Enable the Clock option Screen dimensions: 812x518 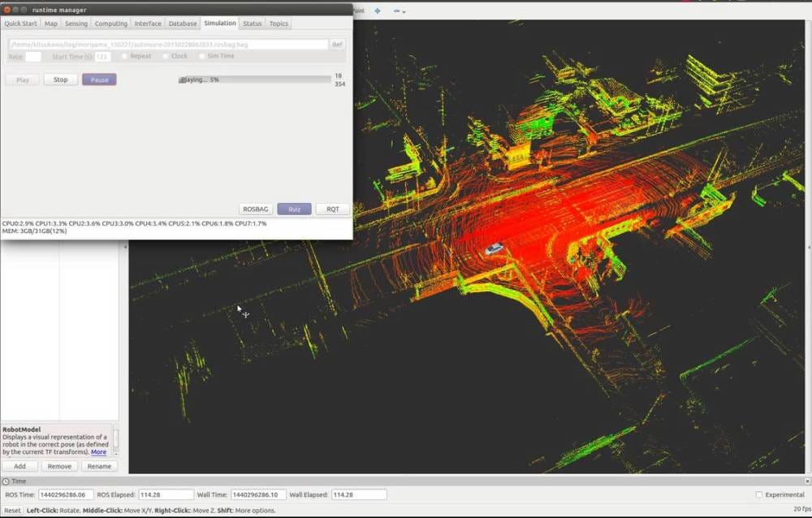[165, 55]
